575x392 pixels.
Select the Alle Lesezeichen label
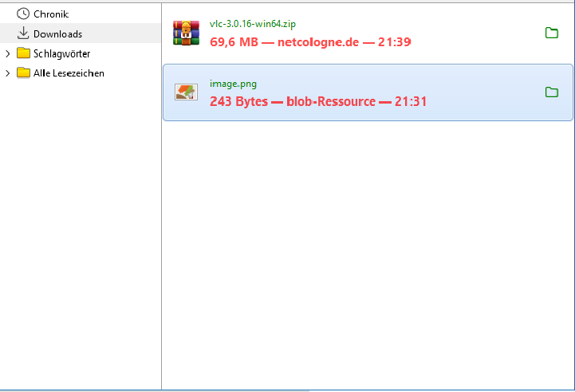[x=69, y=73]
